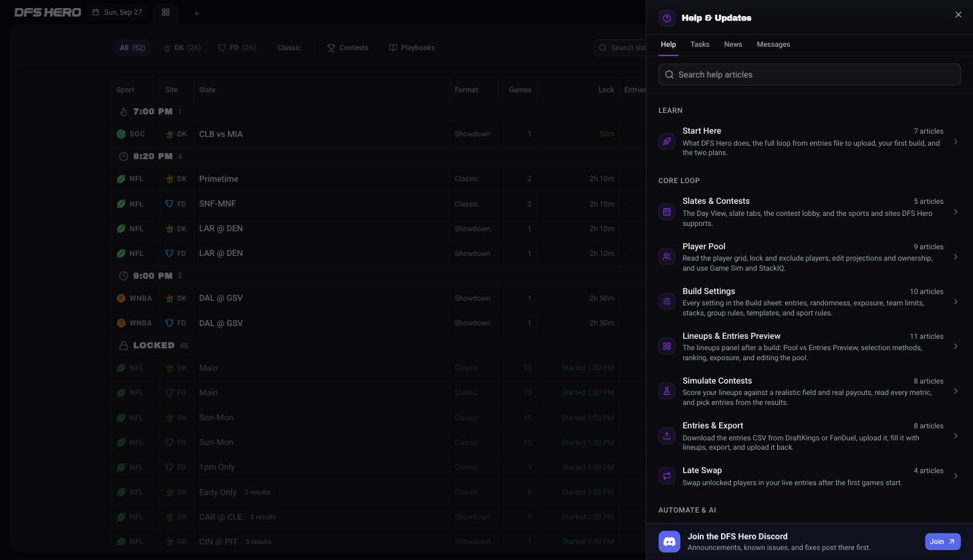The width and height of the screenshot is (973, 560).
Task: Open the Sun, Sep 27 date picker
Action: click(x=118, y=12)
